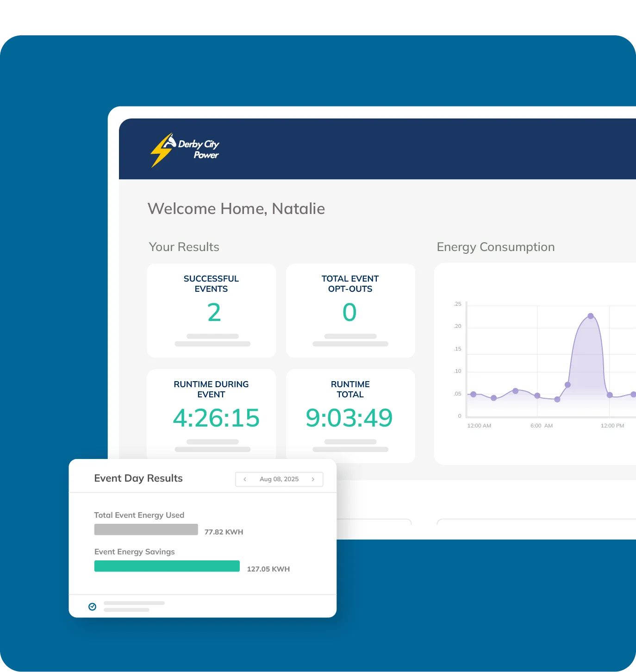Click the gray Total Event Energy Used bar

tap(146, 529)
